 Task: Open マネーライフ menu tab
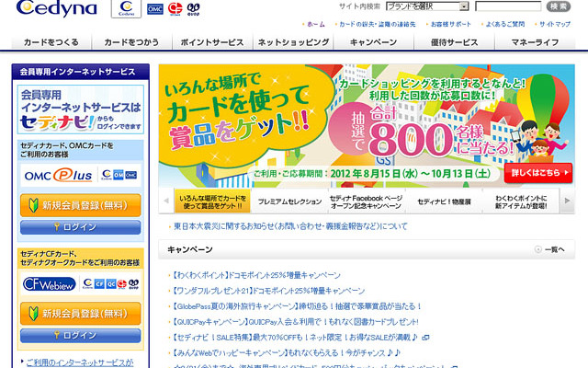[535, 42]
